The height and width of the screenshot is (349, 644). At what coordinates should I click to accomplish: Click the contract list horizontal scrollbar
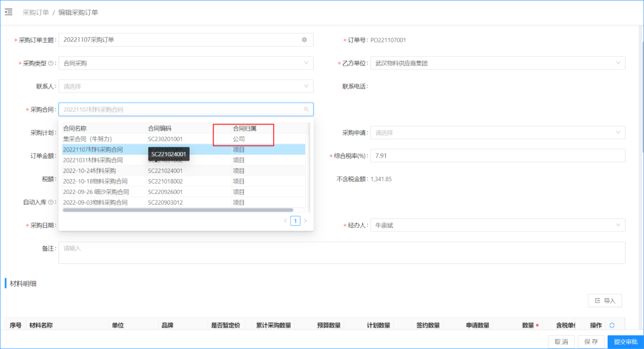pyautogui.click(x=178, y=210)
